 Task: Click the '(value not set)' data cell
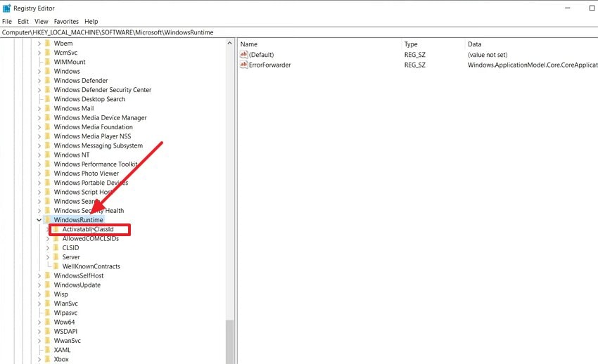[x=488, y=55]
